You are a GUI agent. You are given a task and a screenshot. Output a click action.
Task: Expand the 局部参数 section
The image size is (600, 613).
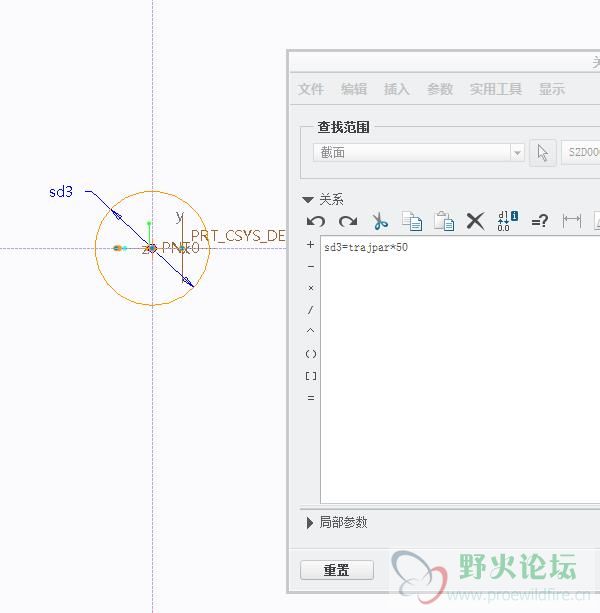click(x=310, y=523)
